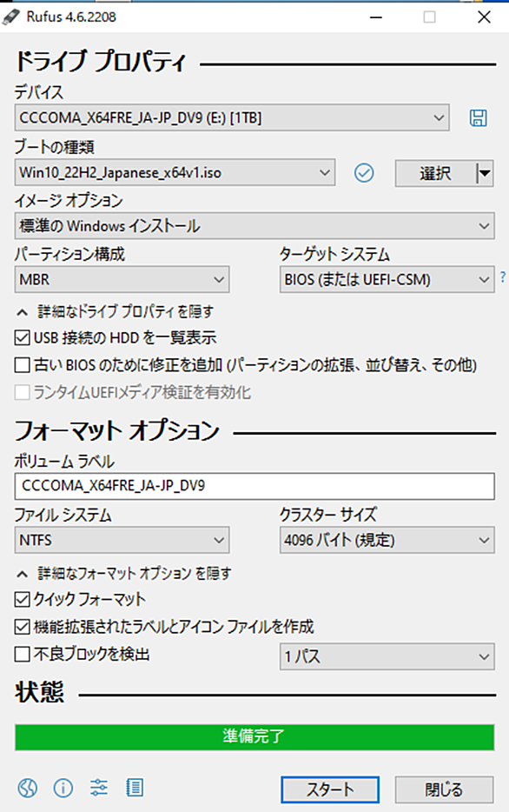Collapse 詳細なフォーマット オプションを隠す section
This screenshot has width=509, height=812.
pos(123,573)
